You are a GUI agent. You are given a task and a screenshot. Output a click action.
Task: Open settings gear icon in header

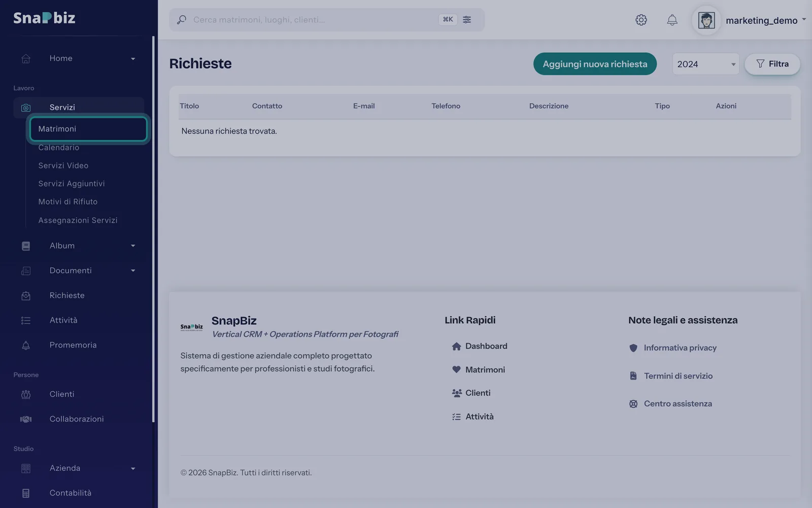641,20
